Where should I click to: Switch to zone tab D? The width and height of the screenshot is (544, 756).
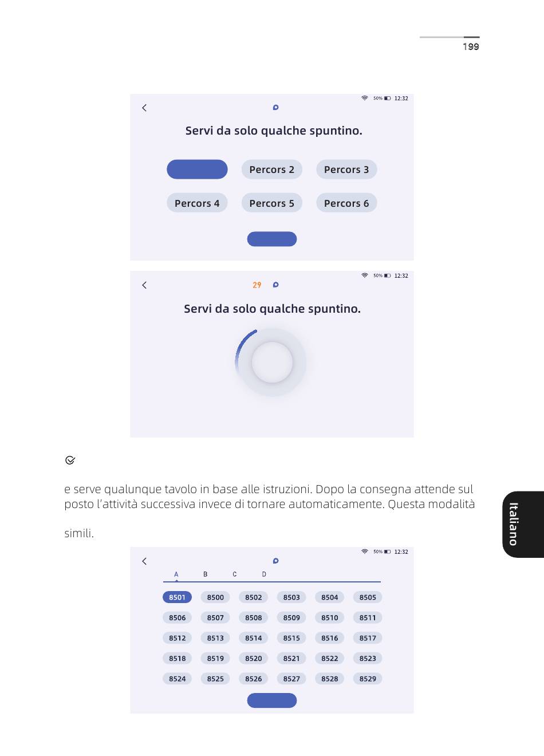click(x=264, y=574)
